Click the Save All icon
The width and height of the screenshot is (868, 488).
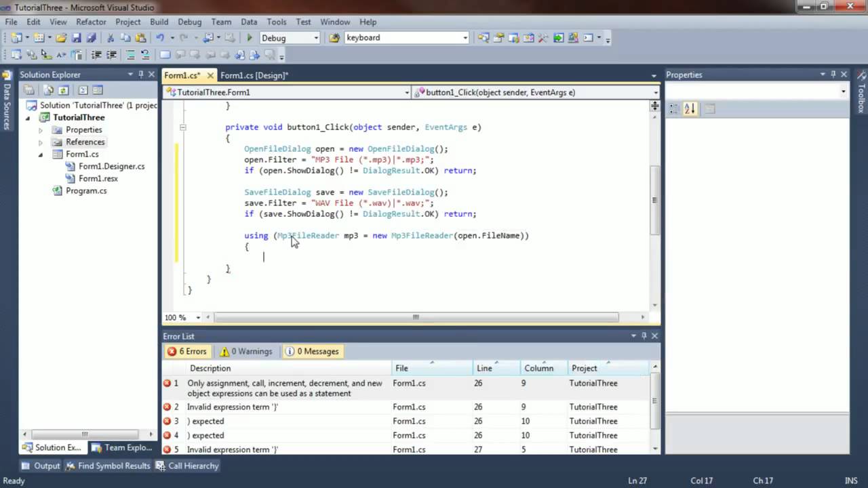(91, 38)
